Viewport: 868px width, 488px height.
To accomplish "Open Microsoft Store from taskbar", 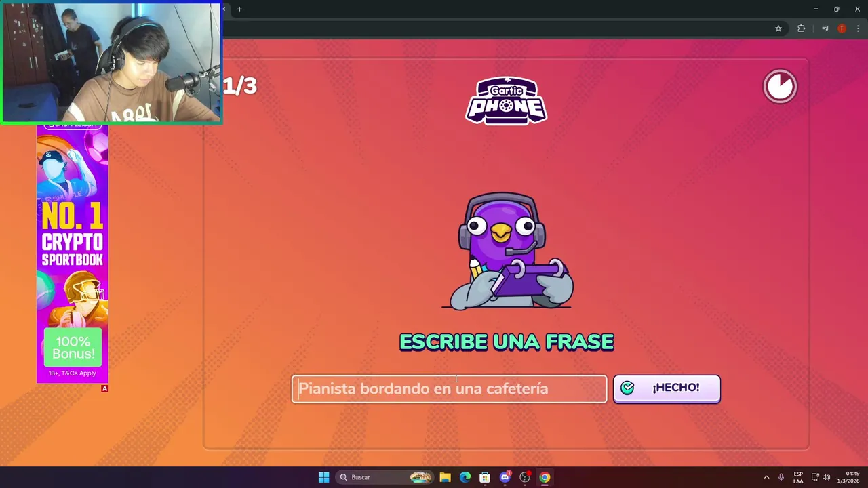I will point(485,477).
